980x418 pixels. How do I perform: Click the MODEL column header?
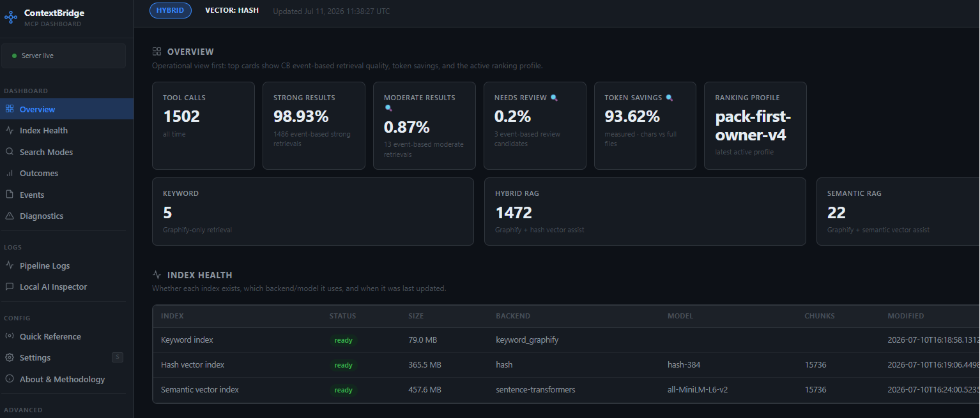(x=680, y=316)
